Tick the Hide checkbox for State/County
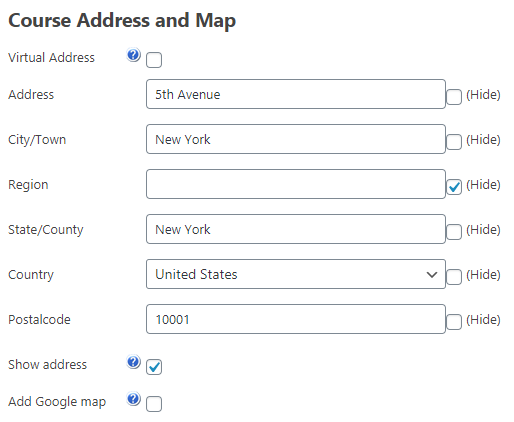The height and width of the screenshot is (422, 514). (x=454, y=232)
